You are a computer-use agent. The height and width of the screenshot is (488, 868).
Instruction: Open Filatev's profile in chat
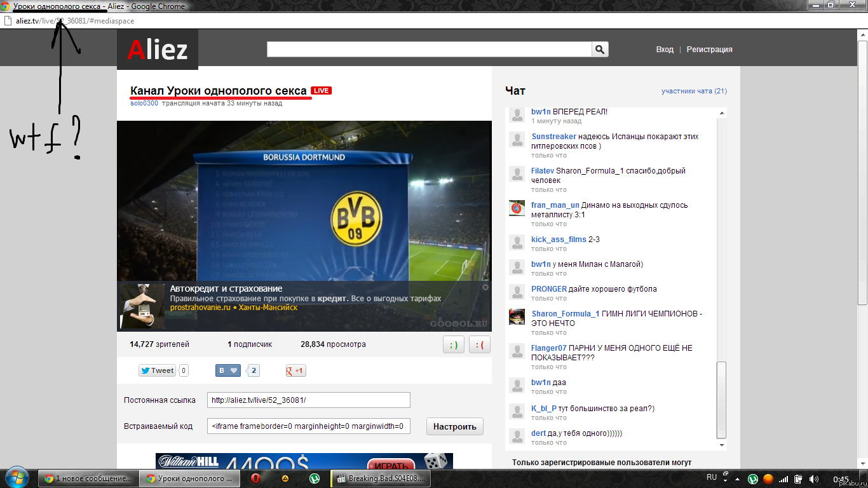pyautogui.click(x=543, y=171)
